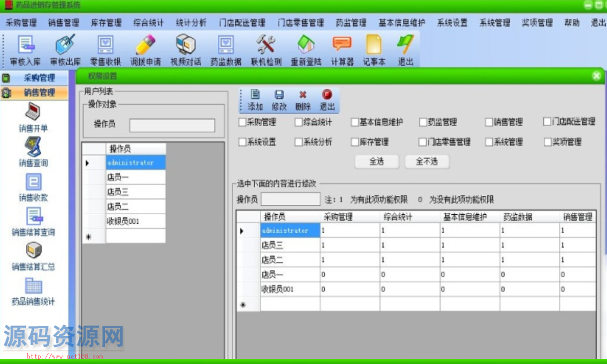Select 销售管理 sidebar section header
This screenshot has width=607, height=364.
click(x=35, y=92)
